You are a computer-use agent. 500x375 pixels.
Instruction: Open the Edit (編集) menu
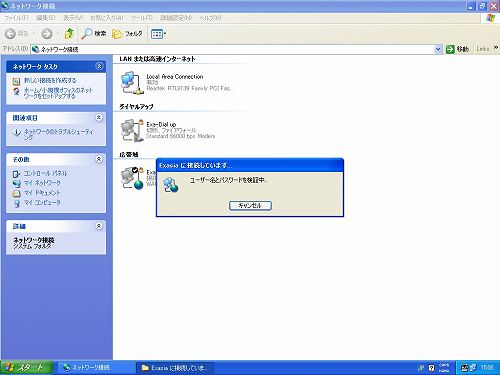[x=46, y=18]
